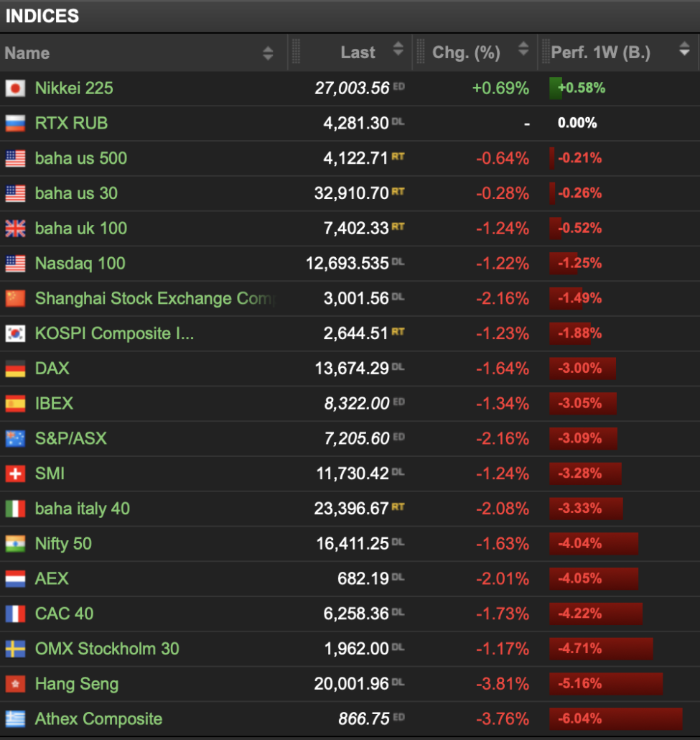This screenshot has width=700, height=740.
Task: Open the Nasdaq 100 index
Action: pos(80,264)
